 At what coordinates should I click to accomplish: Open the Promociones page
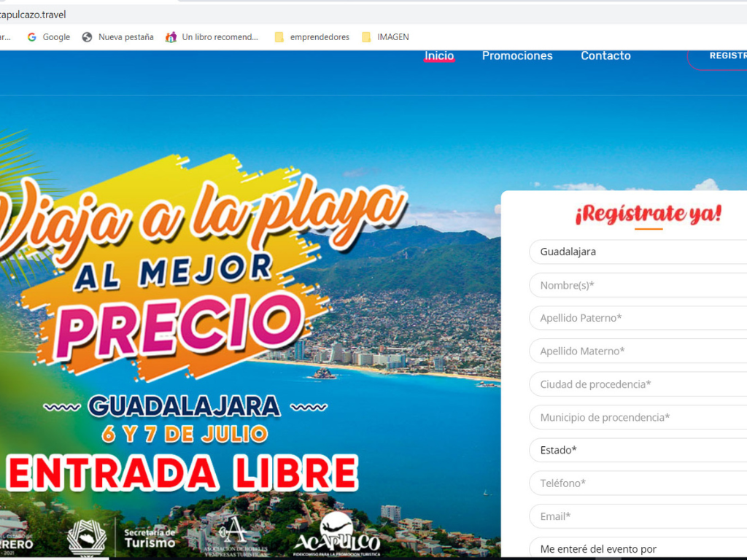tap(517, 55)
